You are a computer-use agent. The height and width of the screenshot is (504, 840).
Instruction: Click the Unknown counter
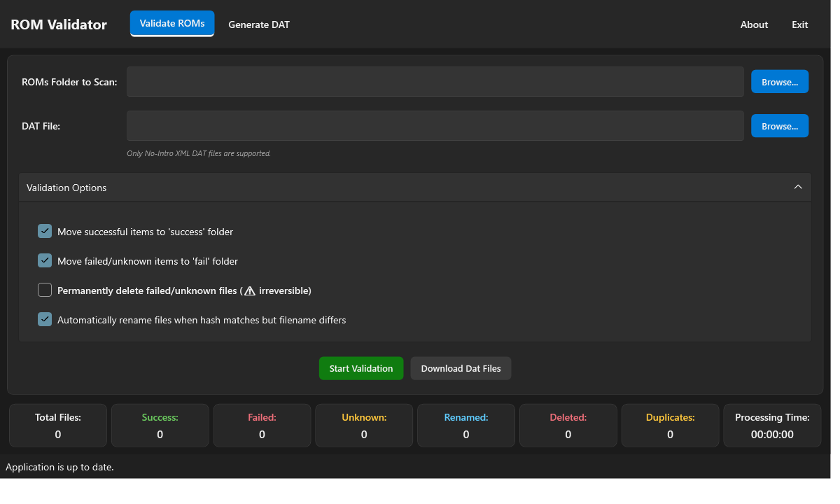click(364, 426)
